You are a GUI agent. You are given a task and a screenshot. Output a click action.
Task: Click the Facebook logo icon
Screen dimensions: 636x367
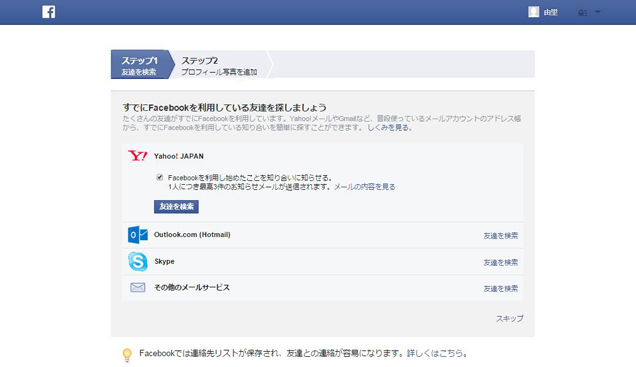pyautogui.click(x=49, y=12)
